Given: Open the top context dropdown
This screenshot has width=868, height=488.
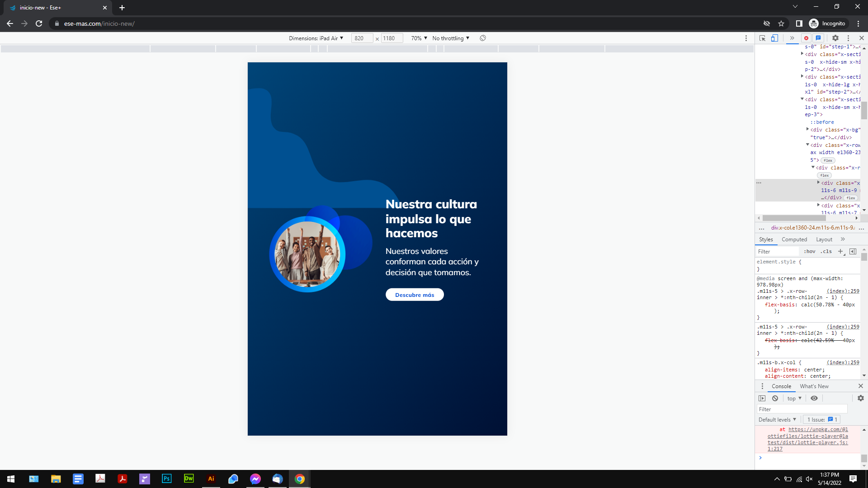Looking at the screenshot, I should point(794,398).
